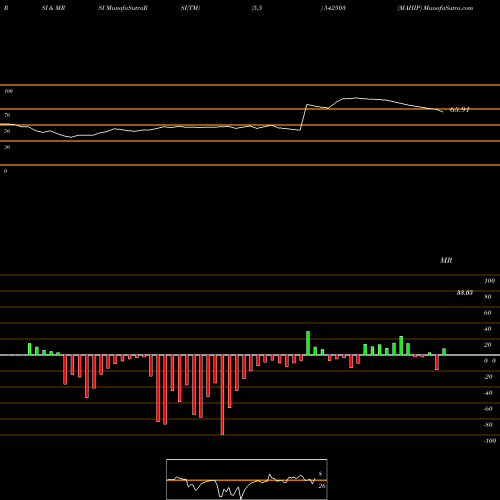
Task: Click the 80 label on MR scale
Action: click(x=488, y=297)
